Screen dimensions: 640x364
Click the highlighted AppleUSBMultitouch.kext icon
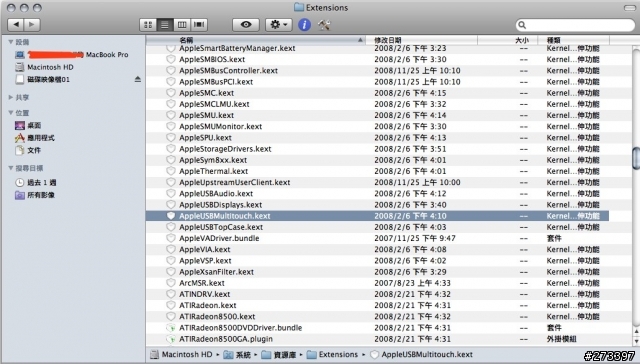pyautogui.click(x=171, y=216)
